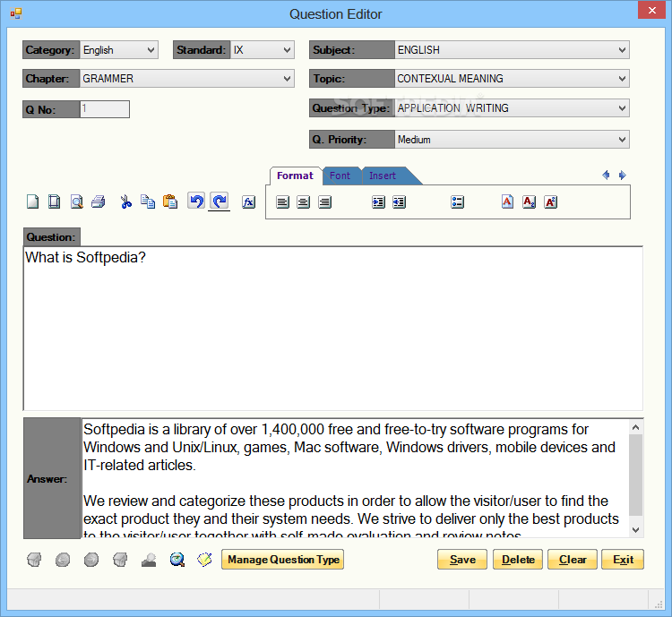Screen dimensions: 672x617
Task: Click the Answer scrollbar up arrow
Action: click(636, 427)
